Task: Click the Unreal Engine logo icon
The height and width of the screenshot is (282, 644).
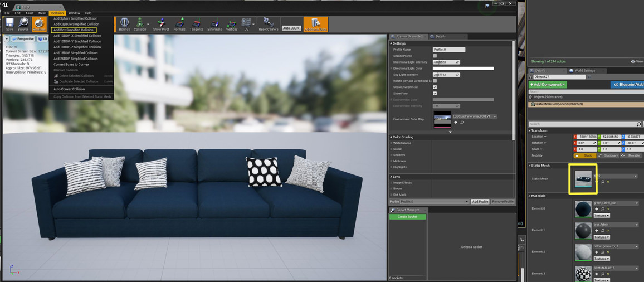Action: pos(5,6)
